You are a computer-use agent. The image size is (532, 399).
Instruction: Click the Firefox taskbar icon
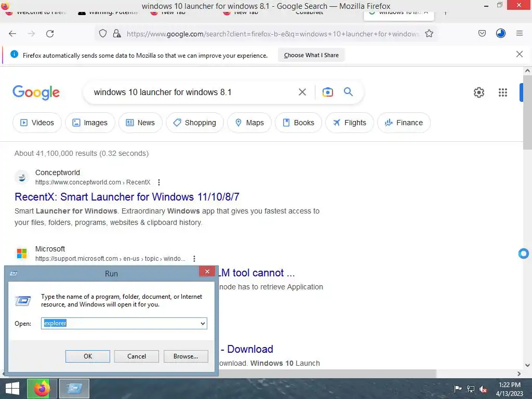tap(42, 389)
